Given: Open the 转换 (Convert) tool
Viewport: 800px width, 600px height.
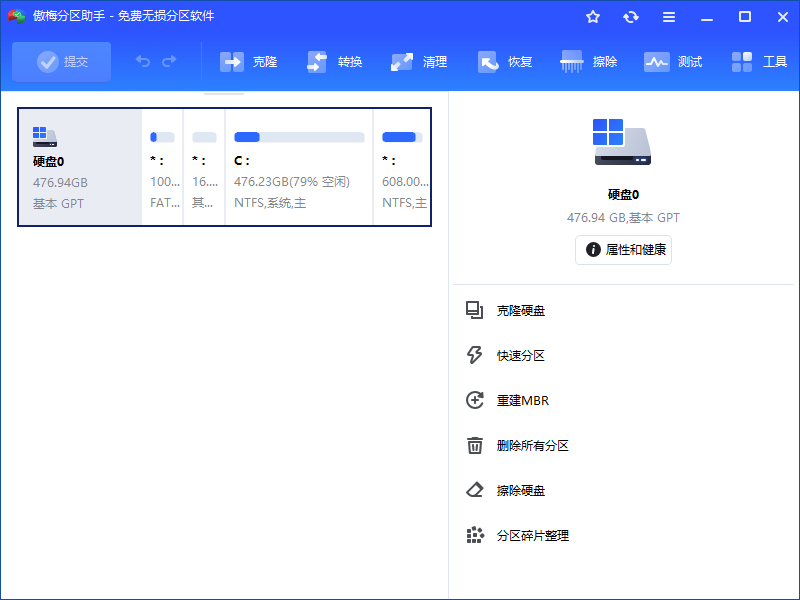Looking at the screenshot, I should 332,61.
